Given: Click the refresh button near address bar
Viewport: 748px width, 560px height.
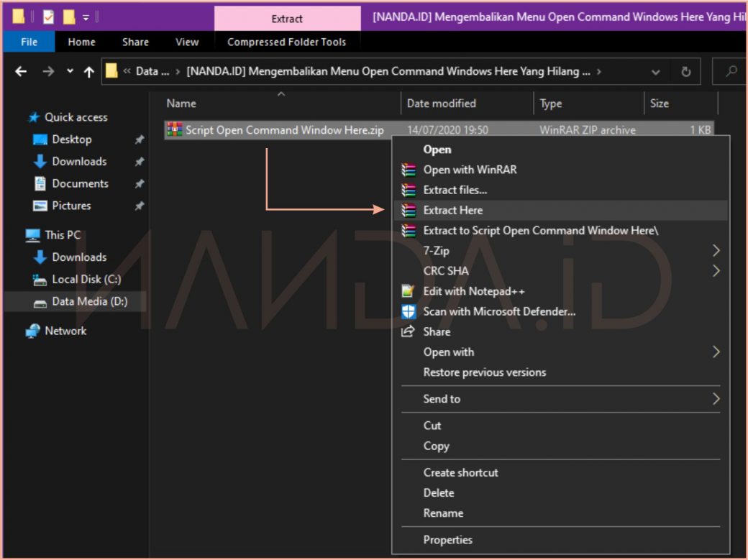Looking at the screenshot, I should (x=685, y=72).
